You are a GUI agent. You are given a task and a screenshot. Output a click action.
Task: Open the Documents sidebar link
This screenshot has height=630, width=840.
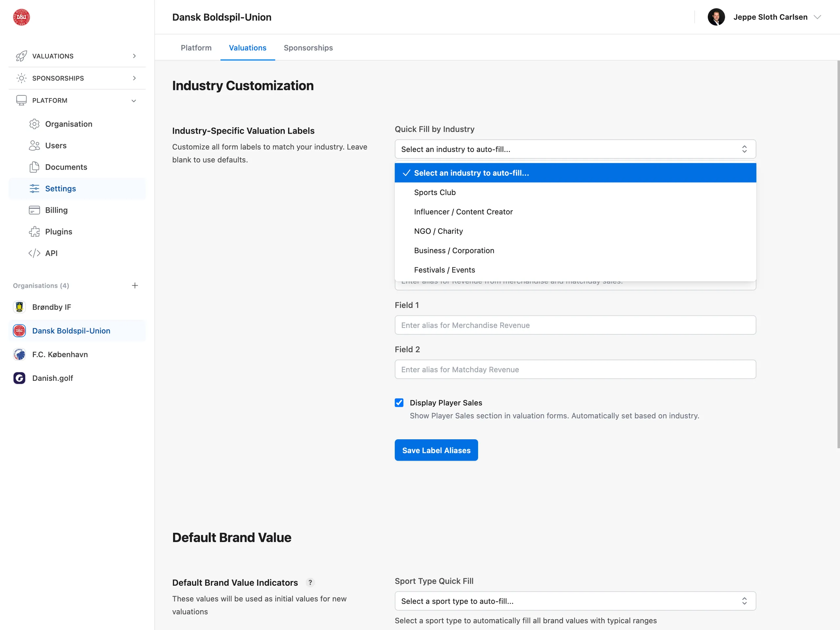[x=77, y=167]
